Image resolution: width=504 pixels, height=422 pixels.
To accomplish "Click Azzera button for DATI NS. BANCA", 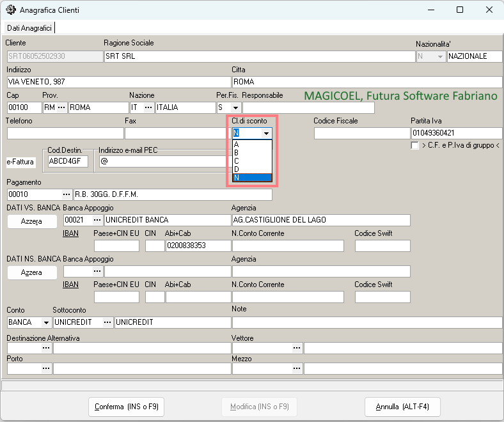I will click(32, 272).
